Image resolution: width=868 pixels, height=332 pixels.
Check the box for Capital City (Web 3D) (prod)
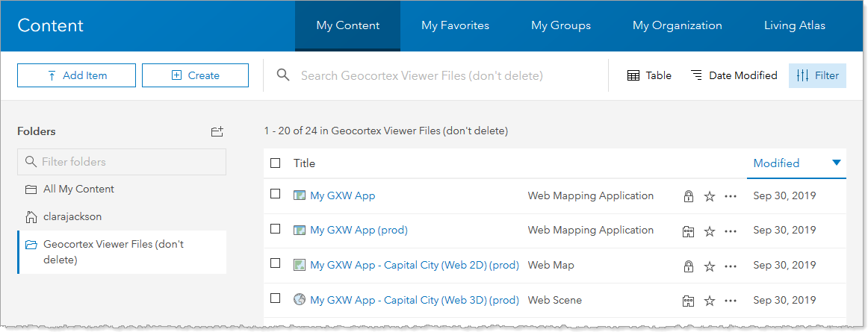[x=275, y=298]
